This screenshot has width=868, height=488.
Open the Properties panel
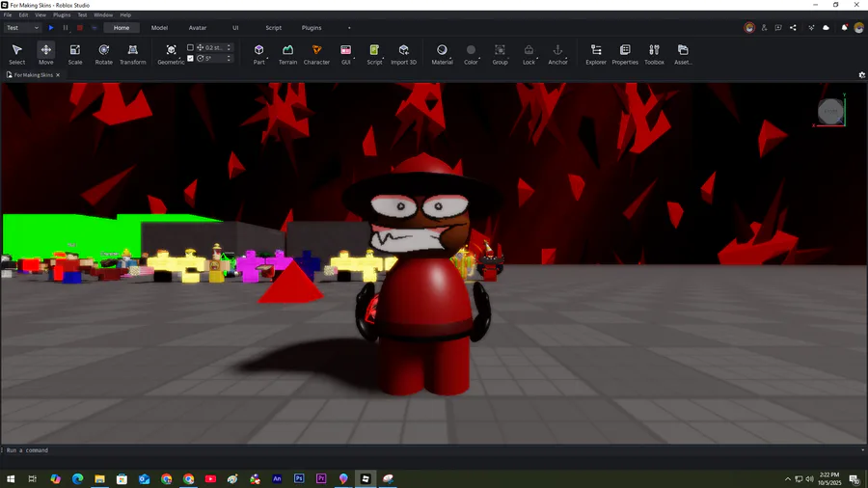pos(625,54)
